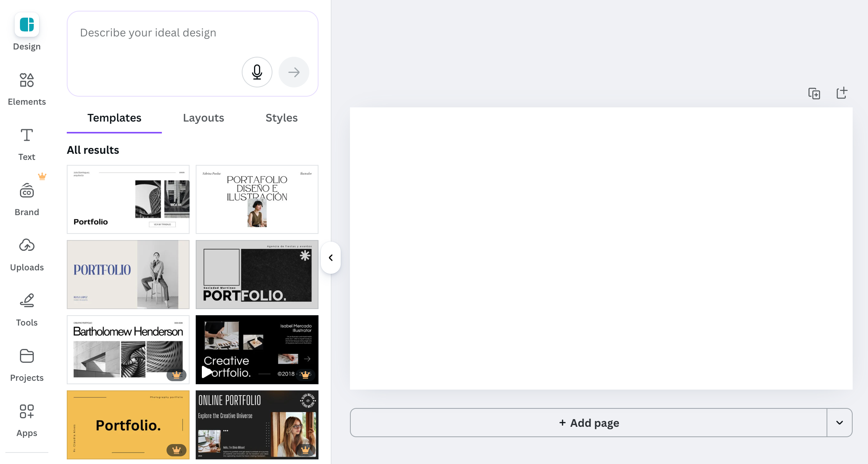The height and width of the screenshot is (464, 868).
Task: Choose the yellow Portfolio template
Action: 128,425
